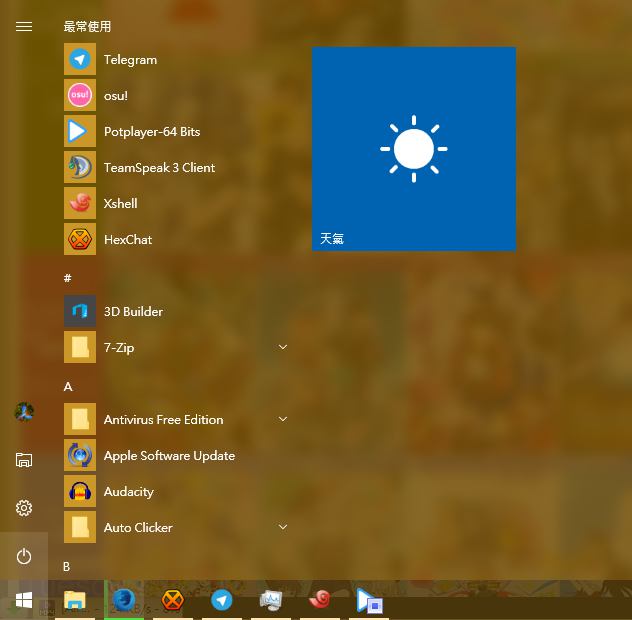Start TeamSpeak 3 Client
The height and width of the screenshot is (620, 632).
[159, 168]
